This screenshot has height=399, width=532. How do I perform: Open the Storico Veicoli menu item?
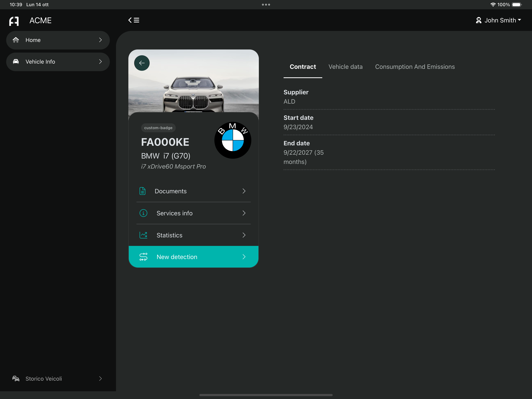(x=58, y=379)
